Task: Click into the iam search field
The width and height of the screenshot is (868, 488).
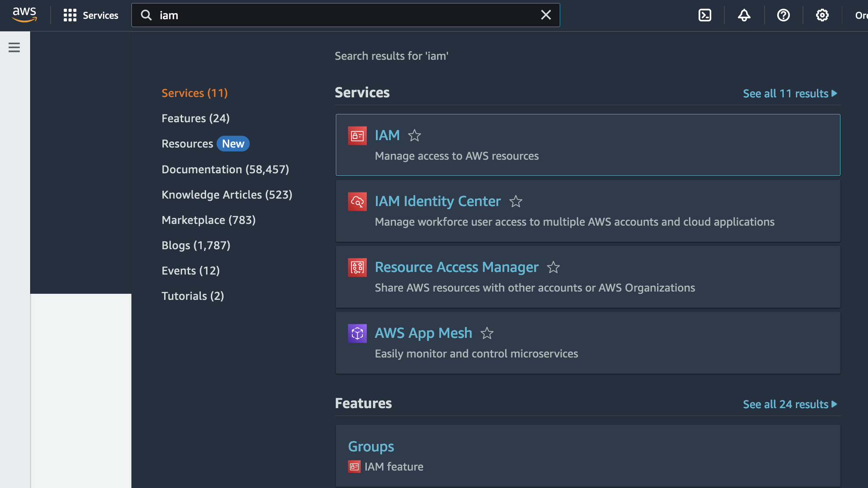Action: pyautogui.click(x=341, y=15)
